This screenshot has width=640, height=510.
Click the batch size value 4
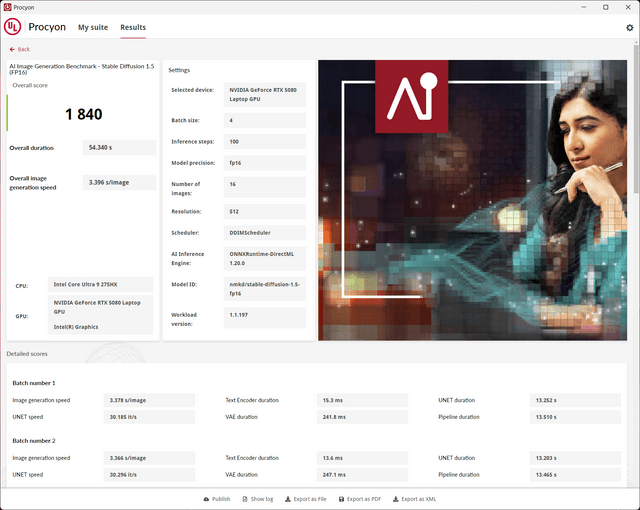coord(264,120)
